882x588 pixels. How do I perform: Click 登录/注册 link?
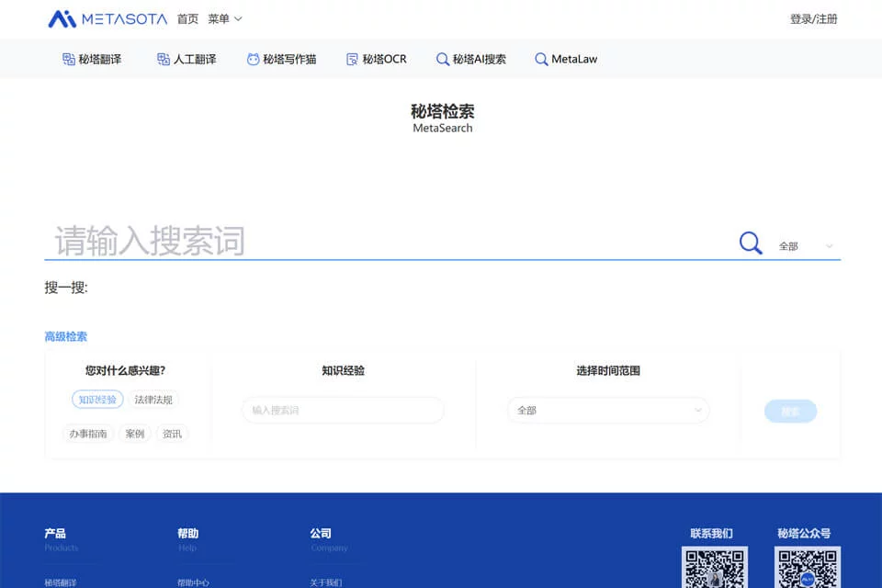[x=813, y=19]
